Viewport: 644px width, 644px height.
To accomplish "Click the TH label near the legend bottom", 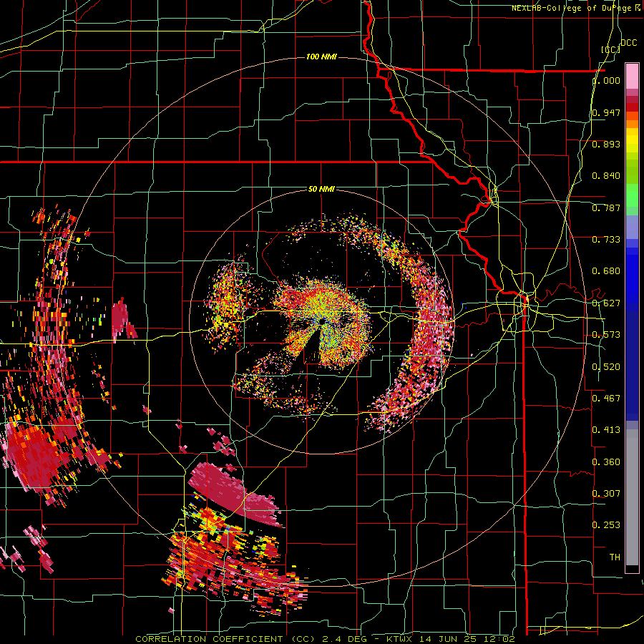I will [615, 557].
